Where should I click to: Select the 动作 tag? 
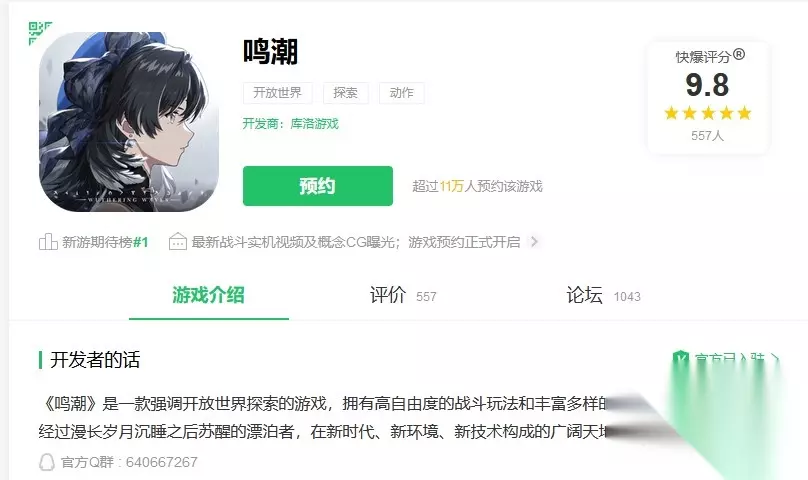click(401, 93)
